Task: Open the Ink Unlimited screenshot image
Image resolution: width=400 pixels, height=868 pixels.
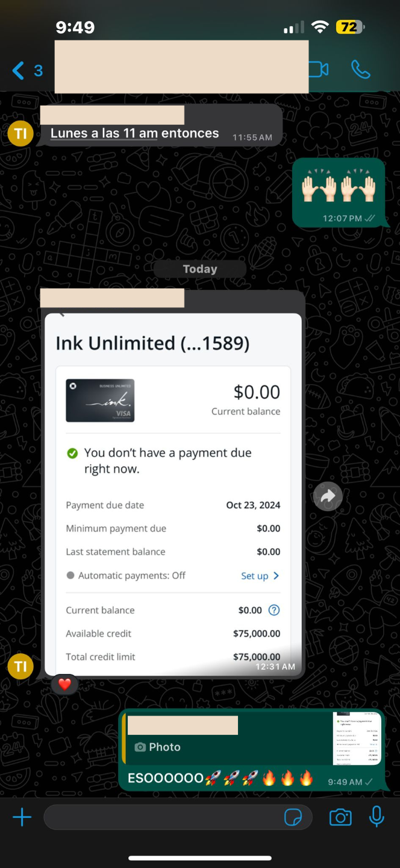Action: click(173, 494)
